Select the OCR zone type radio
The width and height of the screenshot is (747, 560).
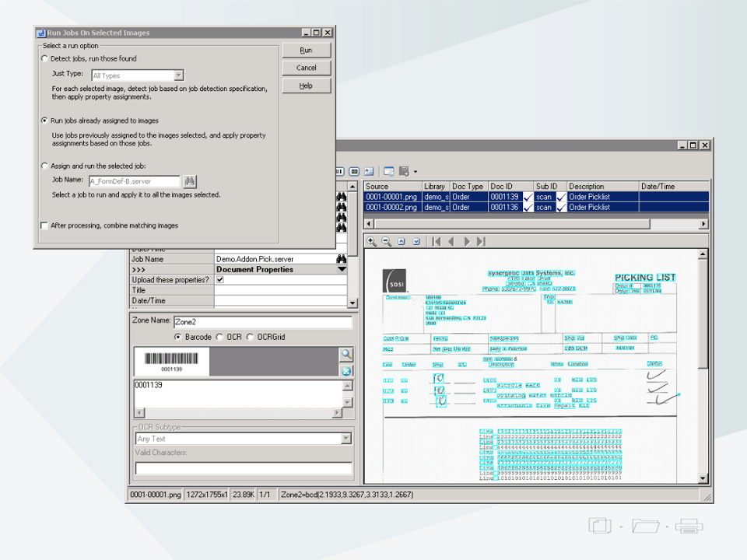click(x=219, y=337)
